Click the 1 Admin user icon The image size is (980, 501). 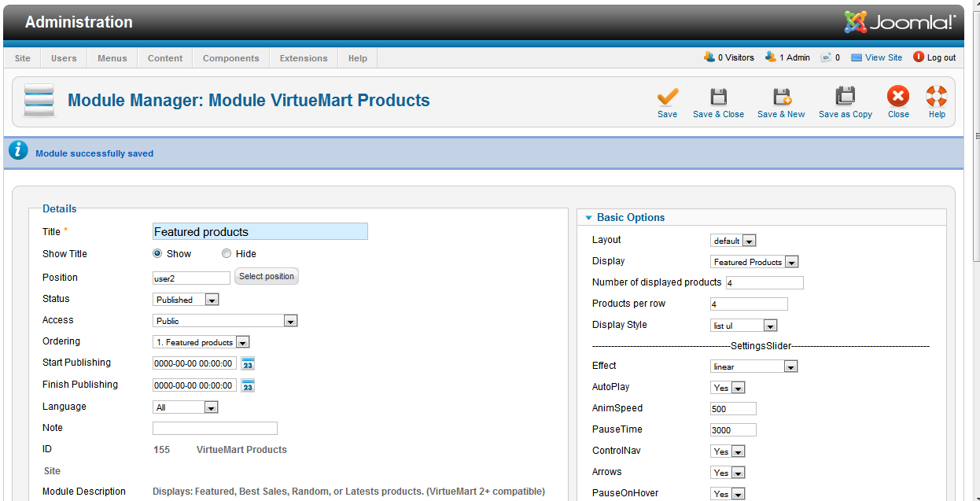pos(771,57)
